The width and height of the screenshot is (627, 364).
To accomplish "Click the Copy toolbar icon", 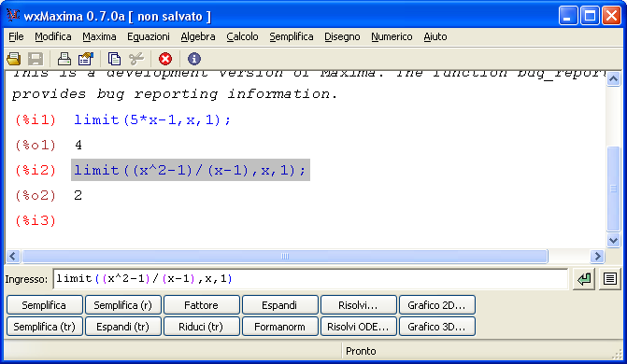I will (x=114, y=59).
